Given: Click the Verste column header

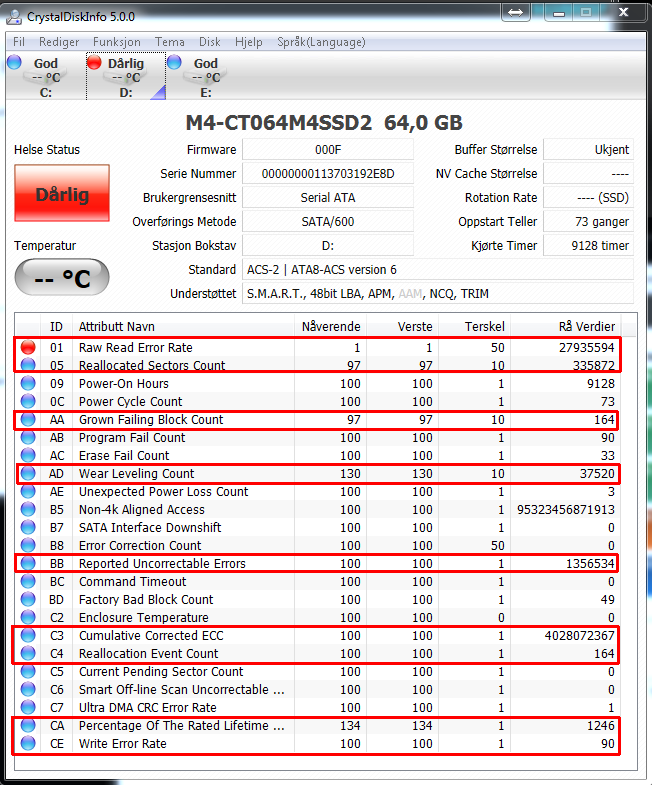Looking at the screenshot, I should [403, 326].
